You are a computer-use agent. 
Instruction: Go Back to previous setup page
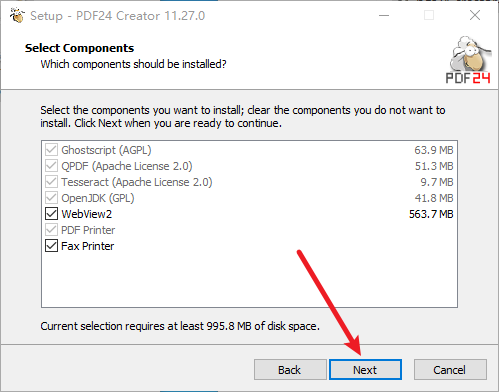tap(290, 369)
